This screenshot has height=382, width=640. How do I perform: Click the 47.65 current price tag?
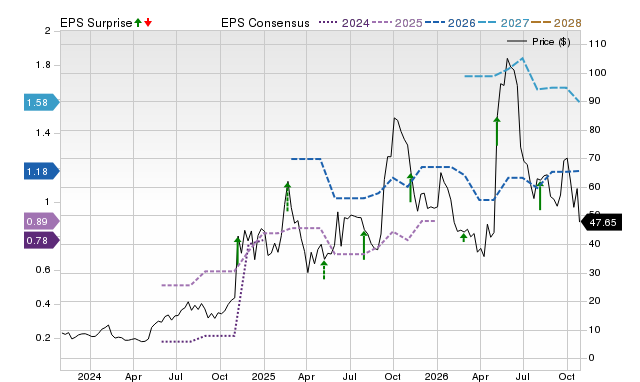601,222
